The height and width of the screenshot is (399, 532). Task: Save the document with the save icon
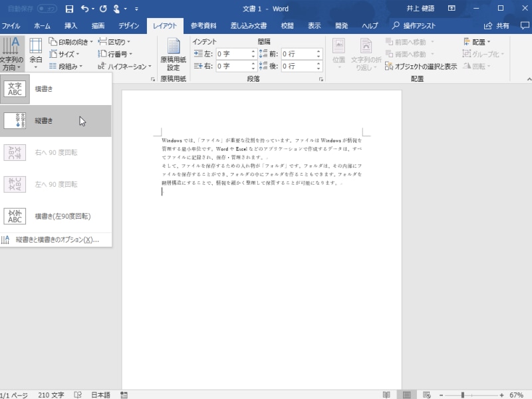68,8
